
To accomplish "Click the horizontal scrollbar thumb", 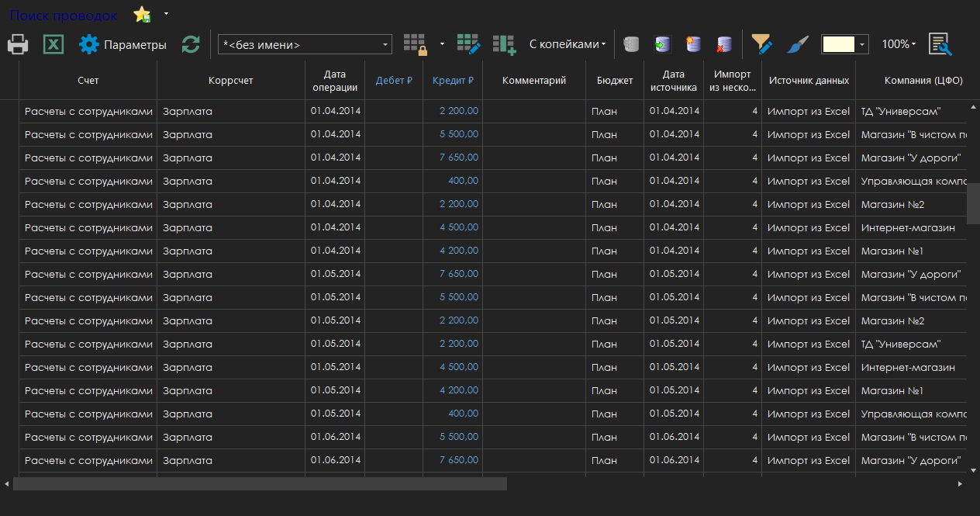I will point(260,483).
